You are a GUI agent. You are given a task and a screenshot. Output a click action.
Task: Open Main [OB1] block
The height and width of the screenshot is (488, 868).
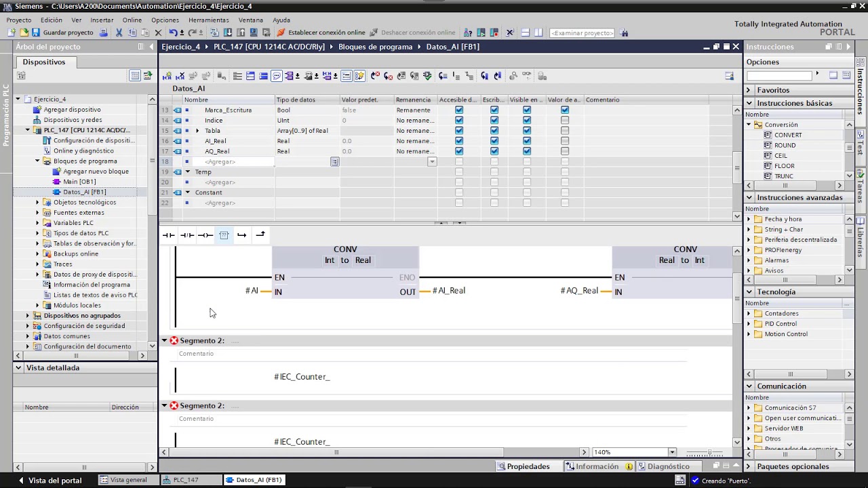pyautogui.click(x=79, y=182)
